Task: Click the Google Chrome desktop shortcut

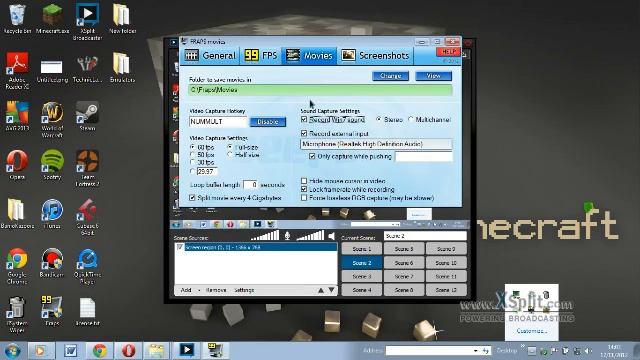Action: tap(17, 266)
